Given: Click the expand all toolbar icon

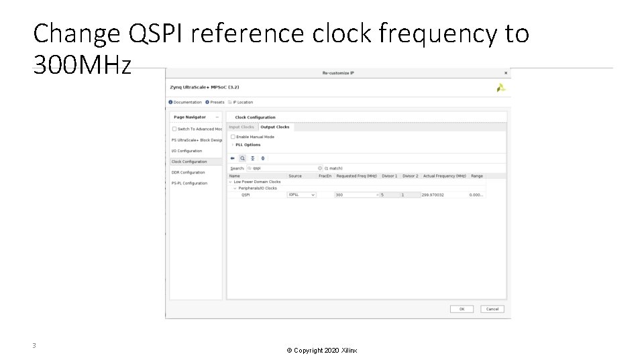Looking at the screenshot, I should [x=263, y=158].
